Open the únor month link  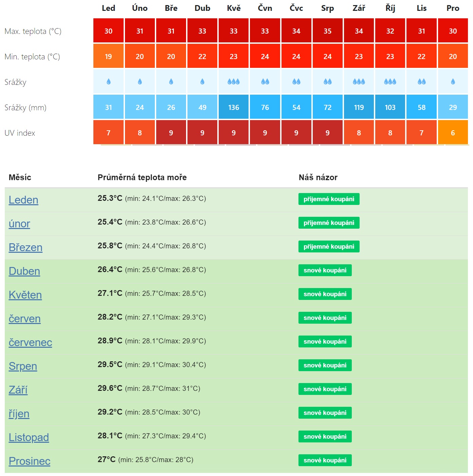(x=19, y=224)
